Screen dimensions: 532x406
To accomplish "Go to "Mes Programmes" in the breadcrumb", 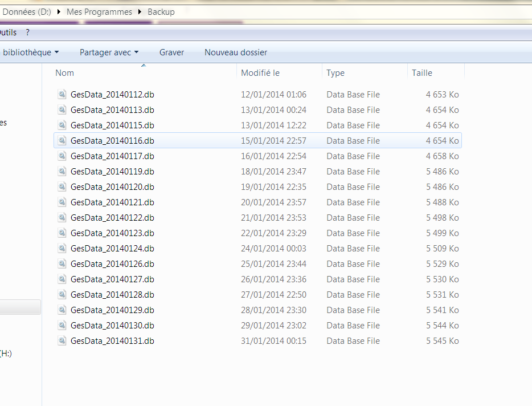I will pyautogui.click(x=99, y=12).
